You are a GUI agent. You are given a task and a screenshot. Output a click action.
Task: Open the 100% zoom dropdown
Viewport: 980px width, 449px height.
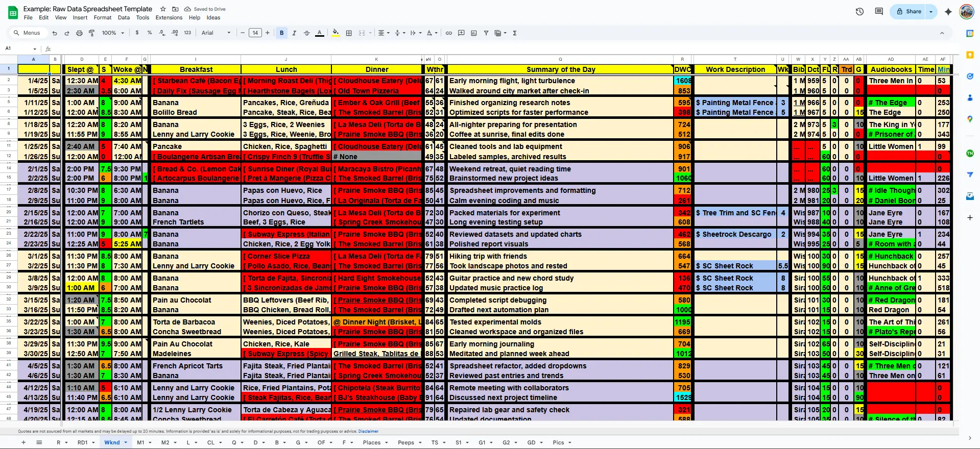(x=113, y=33)
